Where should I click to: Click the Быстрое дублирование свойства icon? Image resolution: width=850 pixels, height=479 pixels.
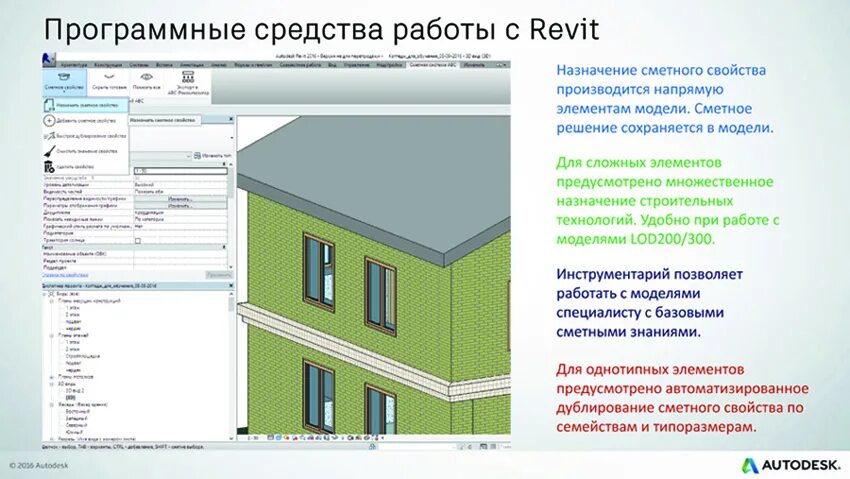point(49,136)
